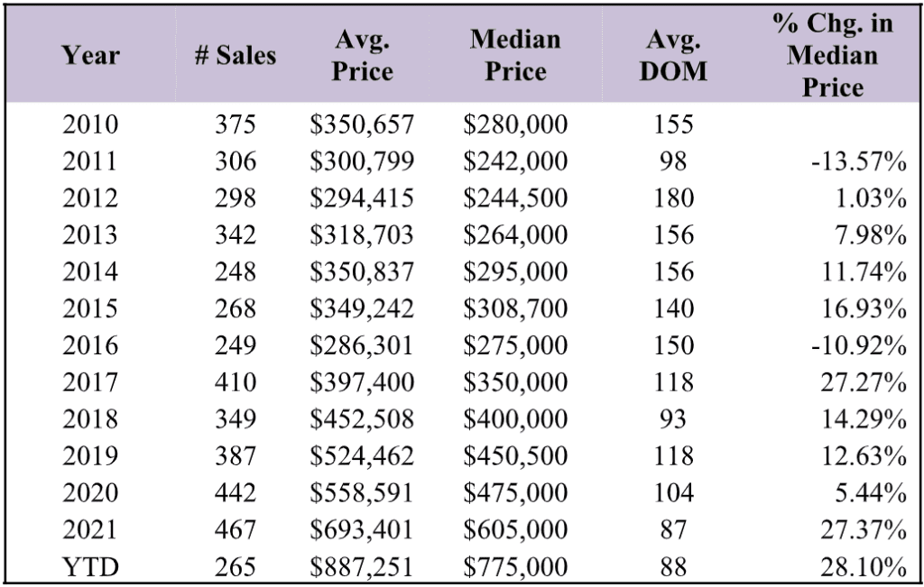This screenshot has height=587, width=924.
Task: Select the -10.92% change value
Action: click(859, 345)
